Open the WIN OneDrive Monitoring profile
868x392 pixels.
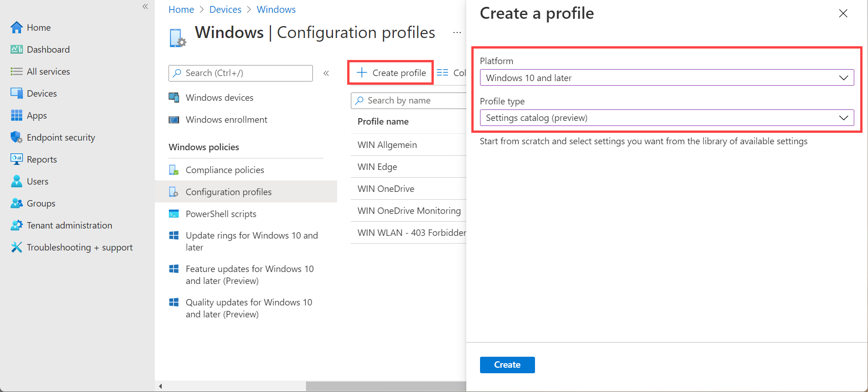pos(409,211)
